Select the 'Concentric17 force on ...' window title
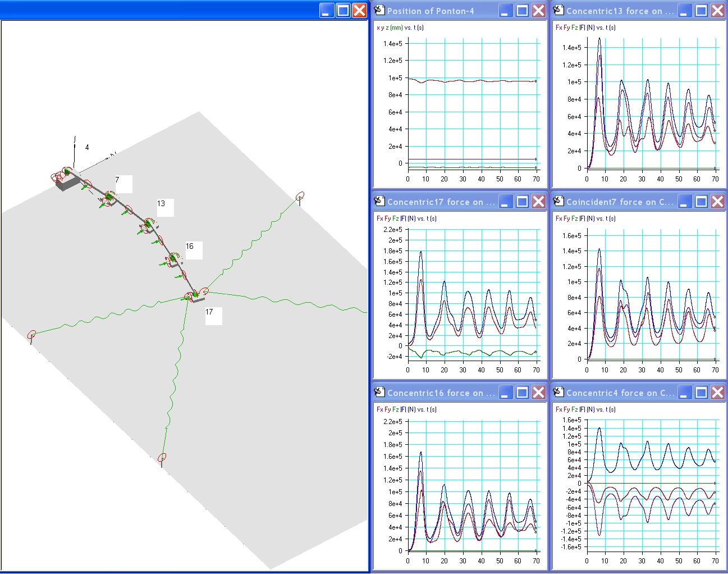This screenshot has height=574, width=728. (x=441, y=202)
